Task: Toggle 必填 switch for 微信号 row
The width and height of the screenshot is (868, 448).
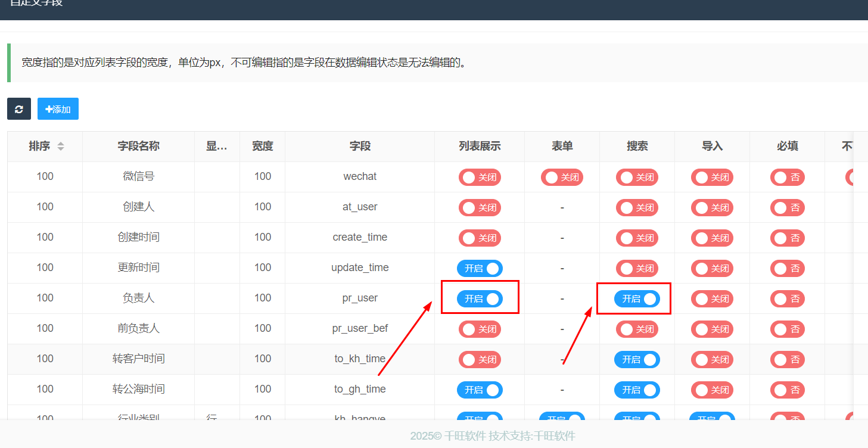Action: point(787,177)
